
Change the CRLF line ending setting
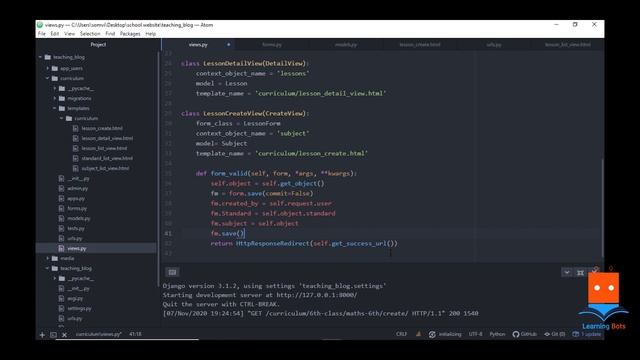coord(401,334)
